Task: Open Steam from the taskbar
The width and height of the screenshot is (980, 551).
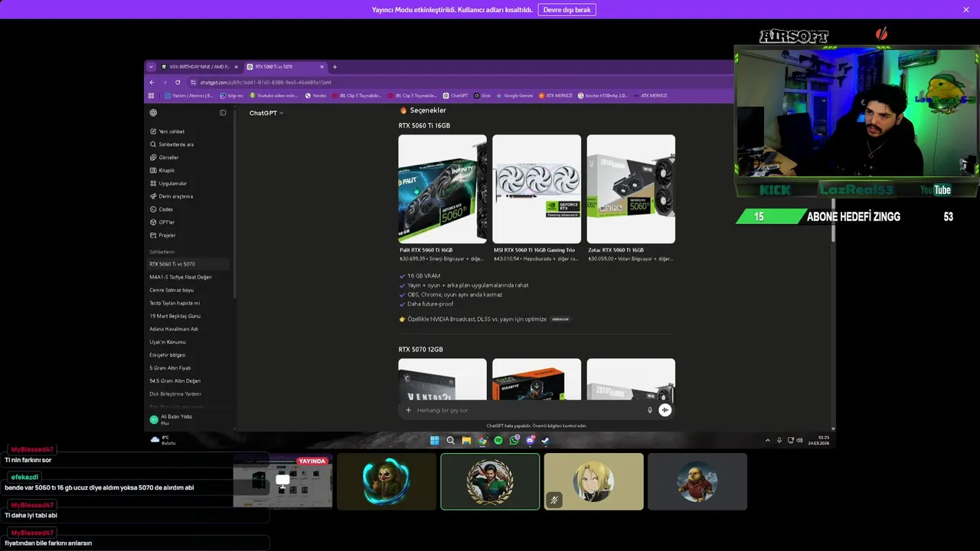Action: [546, 440]
